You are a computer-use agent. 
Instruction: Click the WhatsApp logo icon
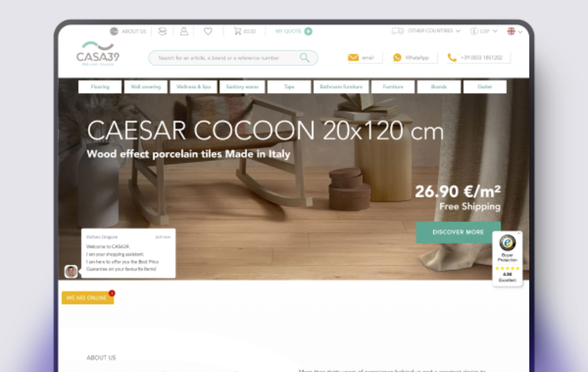coord(397,58)
